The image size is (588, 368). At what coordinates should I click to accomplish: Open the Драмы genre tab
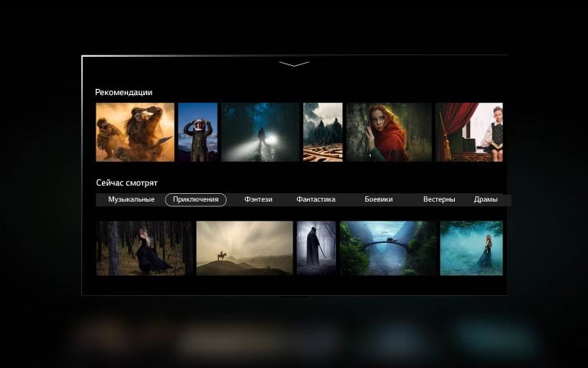coord(485,199)
